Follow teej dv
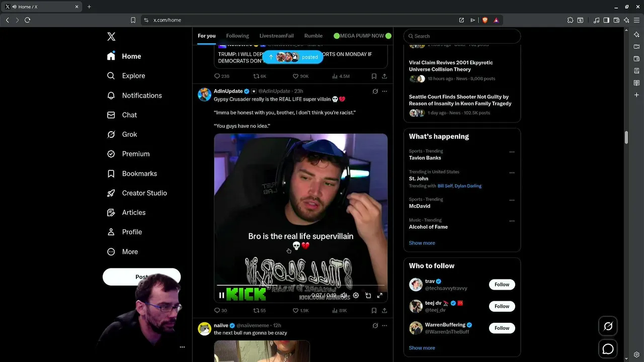The height and width of the screenshot is (362, 644). coord(502,306)
